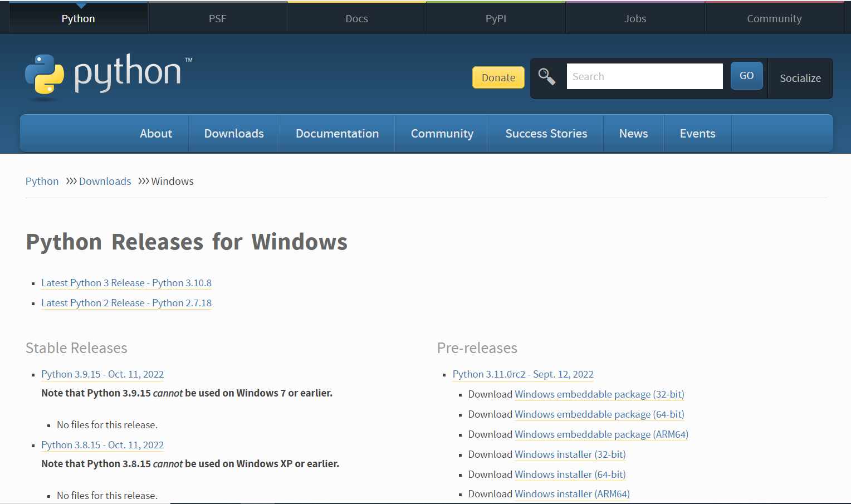The height and width of the screenshot is (504, 851).
Task: Click the note about Windows 7 or earlier
Action: coord(187,393)
